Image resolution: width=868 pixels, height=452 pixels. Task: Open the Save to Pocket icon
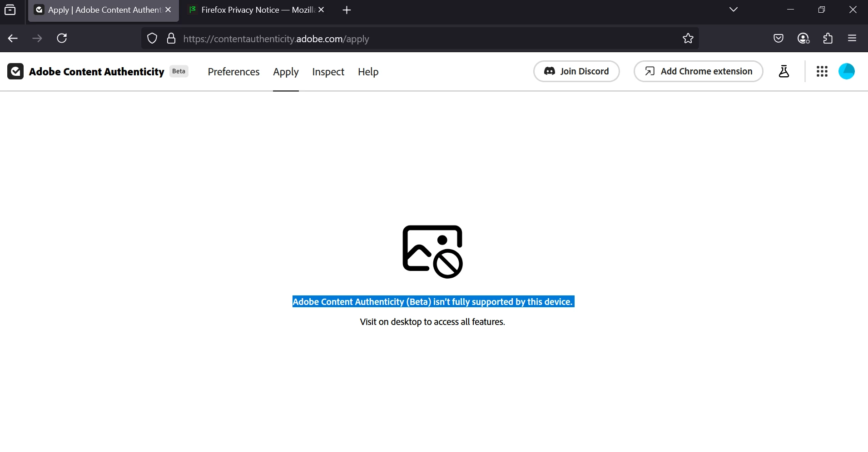[x=779, y=39]
